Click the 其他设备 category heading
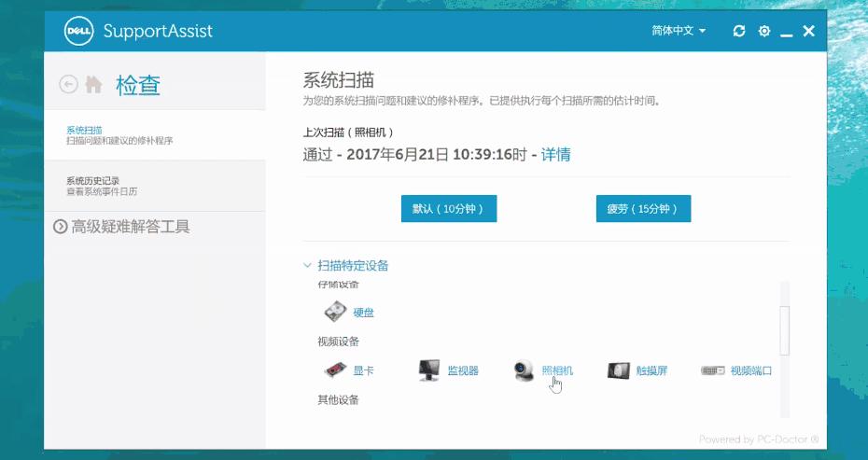868x460 pixels. [x=338, y=399]
